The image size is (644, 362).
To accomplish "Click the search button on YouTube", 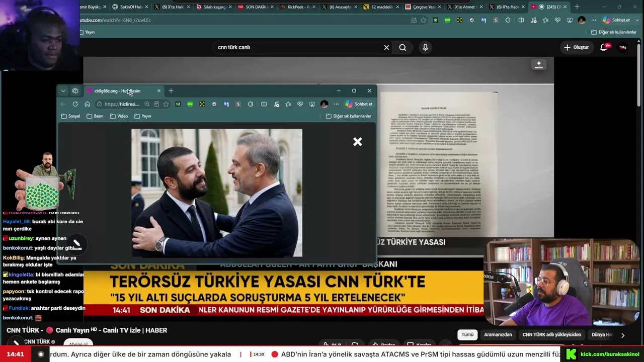I will (403, 47).
